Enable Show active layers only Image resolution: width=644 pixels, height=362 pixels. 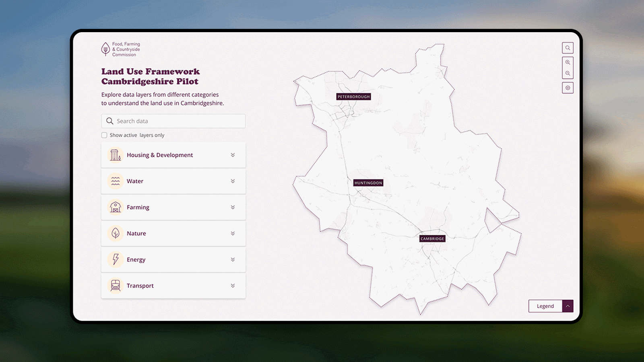click(x=104, y=135)
